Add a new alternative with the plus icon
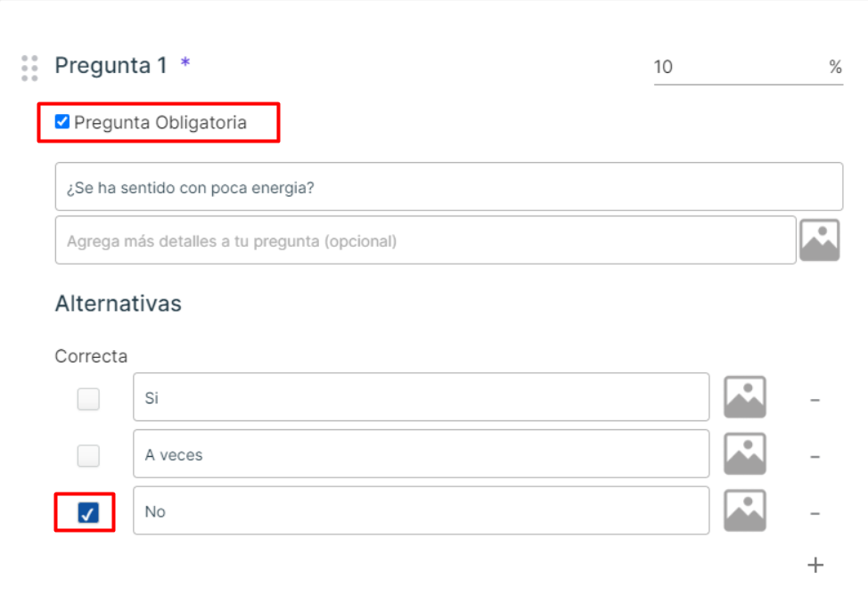868x603 pixels. pyautogui.click(x=815, y=565)
